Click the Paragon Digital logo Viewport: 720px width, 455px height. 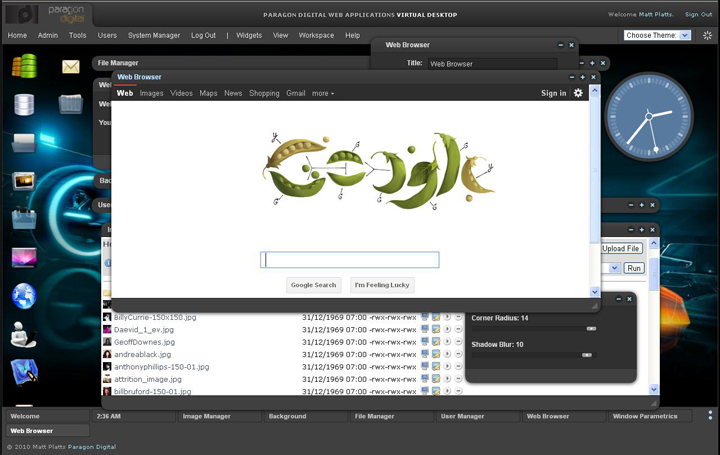click(46, 14)
